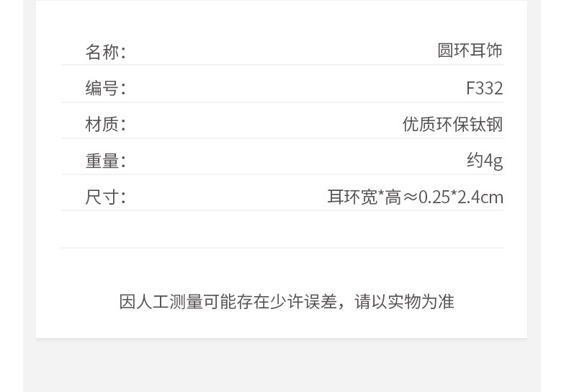
Task: Click blank space between 名称 and 圆环耳饰
Action: 281,52
